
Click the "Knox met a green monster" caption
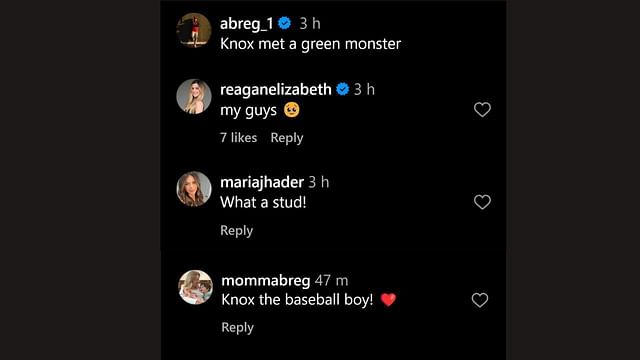(311, 44)
